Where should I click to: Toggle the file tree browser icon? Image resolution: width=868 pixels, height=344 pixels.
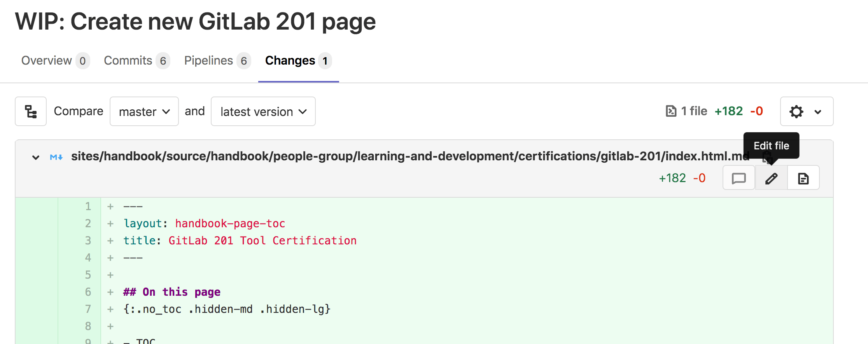31,111
